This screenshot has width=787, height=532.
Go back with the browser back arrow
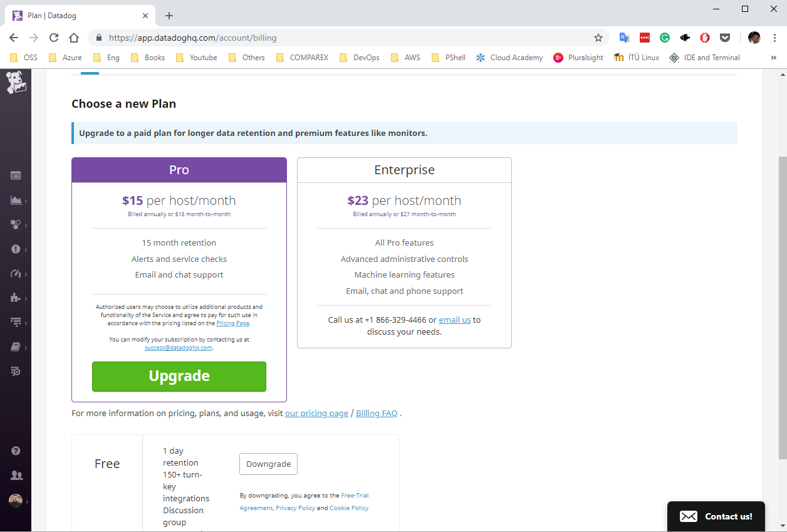pos(14,38)
